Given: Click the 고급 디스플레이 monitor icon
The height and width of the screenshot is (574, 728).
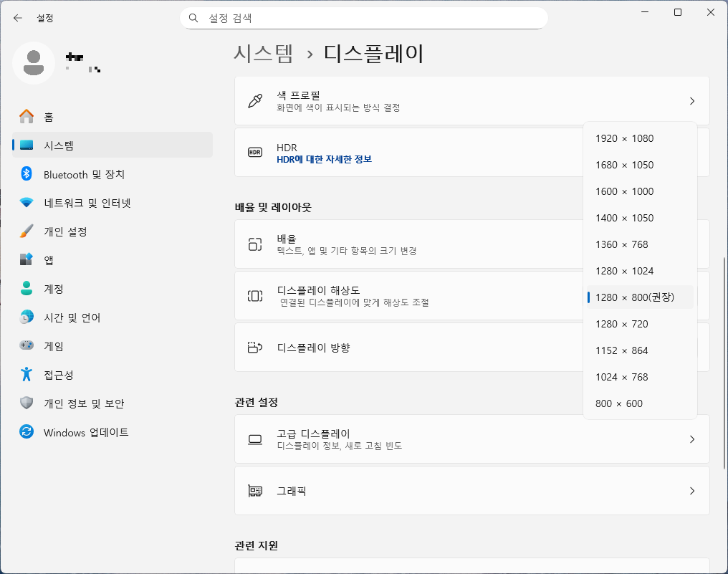Looking at the screenshot, I should click(x=255, y=439).
